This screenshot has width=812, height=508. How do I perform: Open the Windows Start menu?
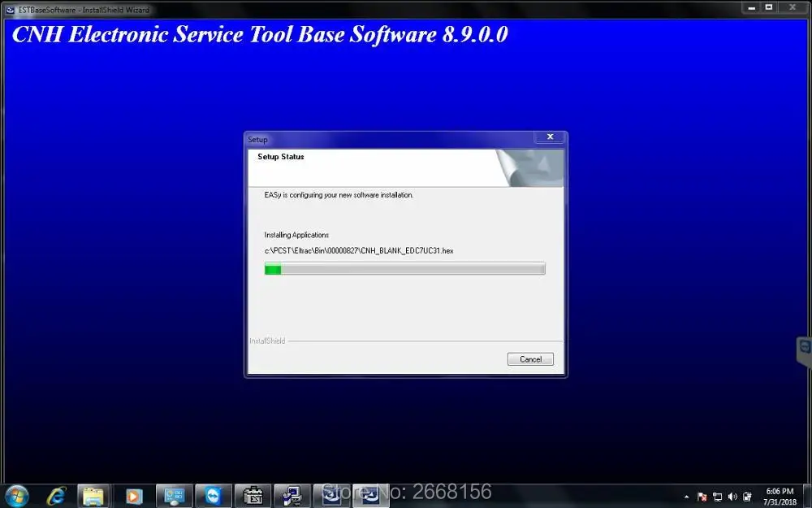17,496
